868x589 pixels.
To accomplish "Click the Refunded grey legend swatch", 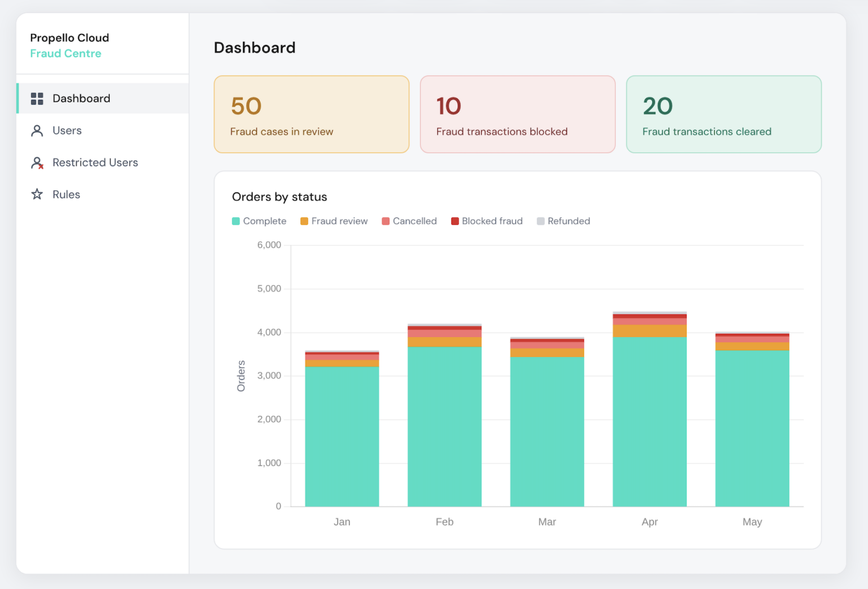I will (541, 221).
